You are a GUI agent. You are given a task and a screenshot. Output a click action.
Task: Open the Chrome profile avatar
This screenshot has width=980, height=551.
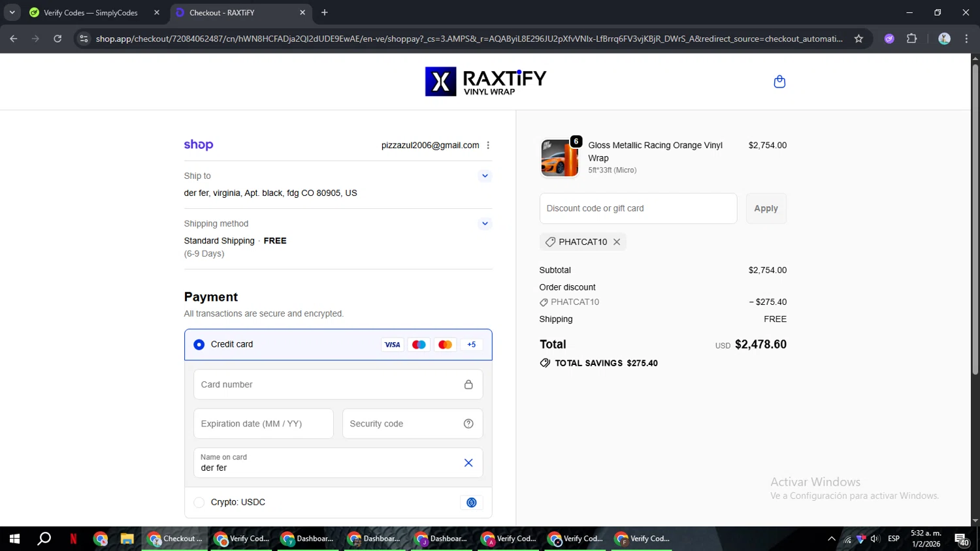click(x=944, y=39)
